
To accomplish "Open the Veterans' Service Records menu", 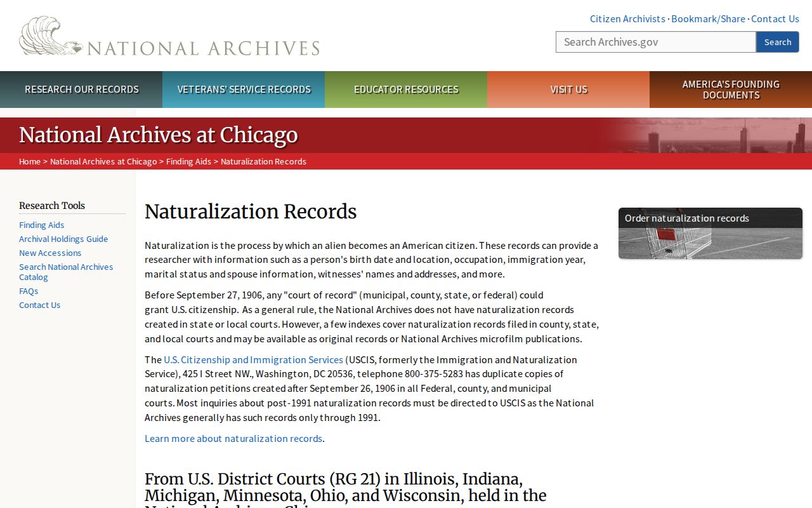I will (x=244, y=90).
